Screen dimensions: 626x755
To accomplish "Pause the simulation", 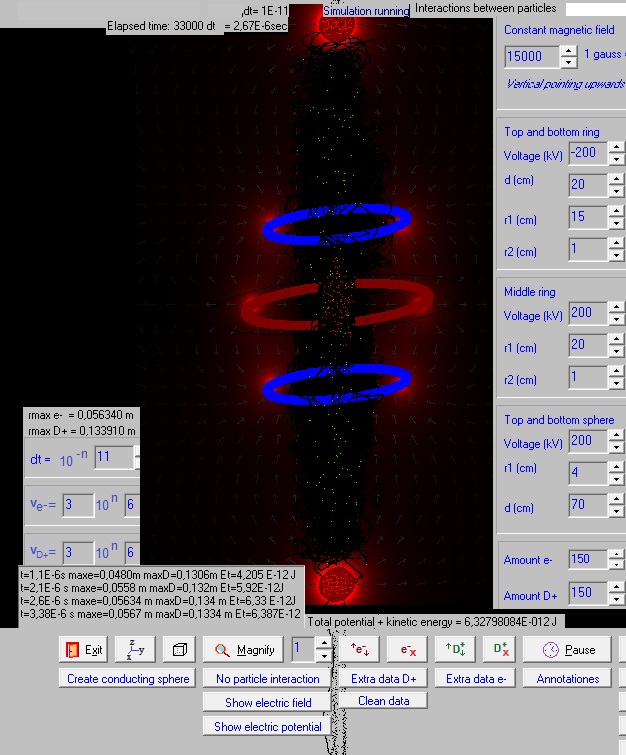I will 569,650.
